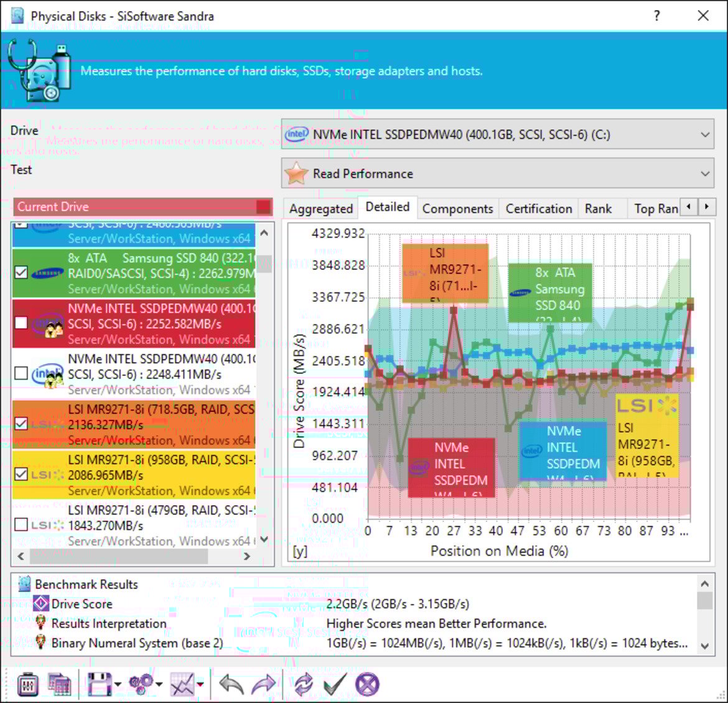
Task: Click the checkmark OK icon
Action: click(x=335, y=684)
